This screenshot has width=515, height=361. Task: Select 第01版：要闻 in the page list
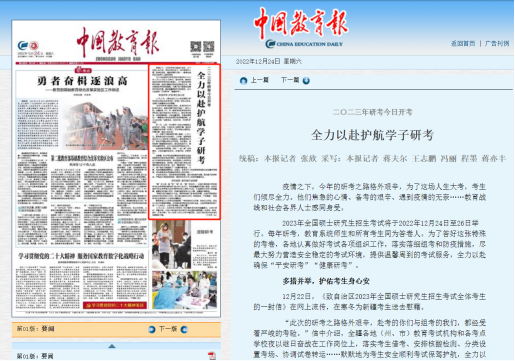35,356
